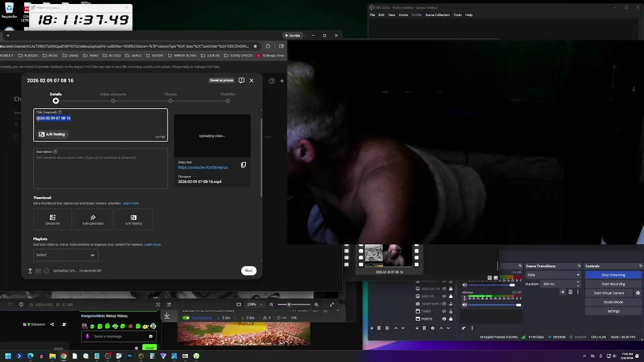Open description help question mark icon

tap(55, 151)
